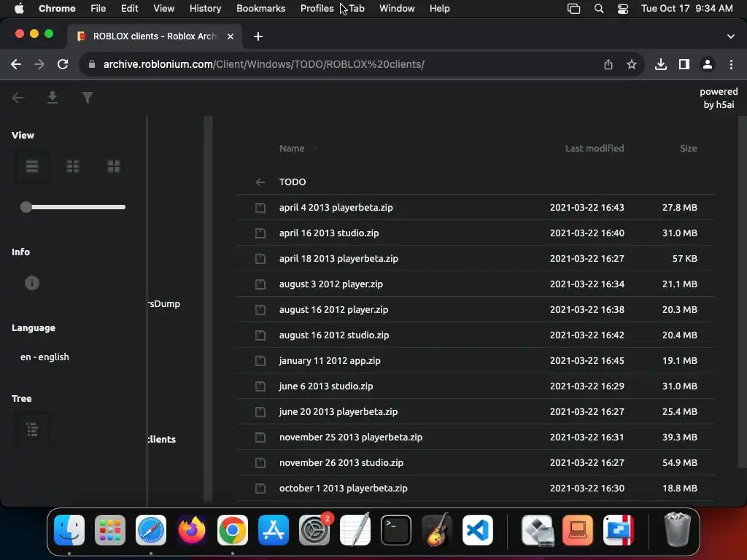Switch to small grid view

[73, 166]
